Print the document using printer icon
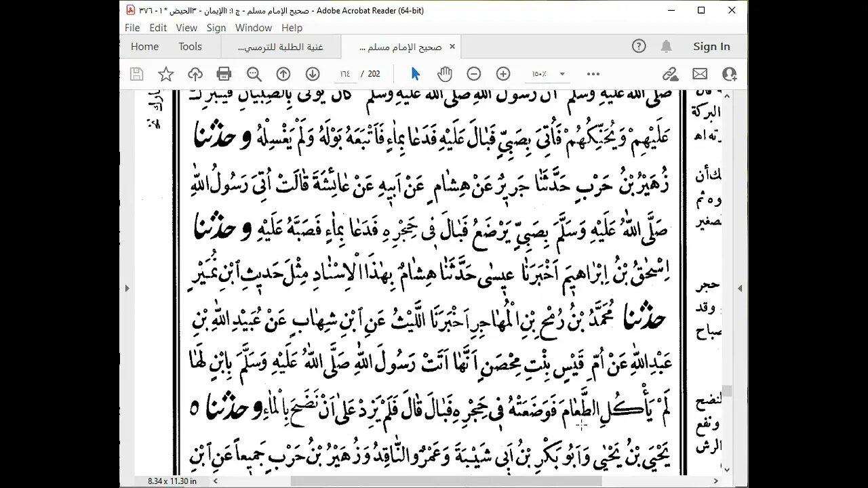 (224, 74)
